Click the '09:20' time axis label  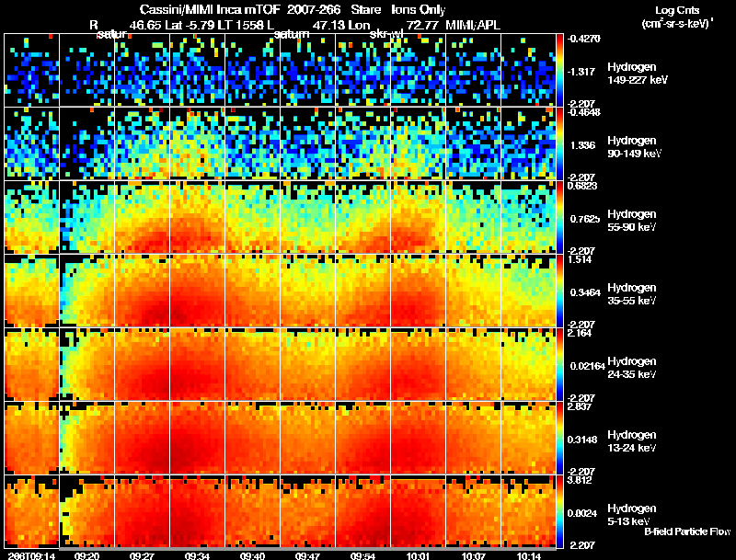[x=86, y=556]
